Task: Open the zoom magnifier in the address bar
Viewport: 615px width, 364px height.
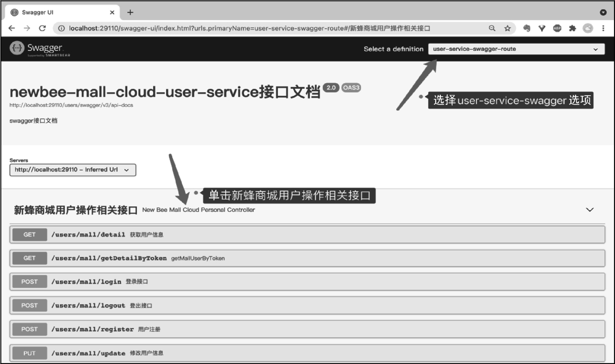Action: [x=492, y=28]
